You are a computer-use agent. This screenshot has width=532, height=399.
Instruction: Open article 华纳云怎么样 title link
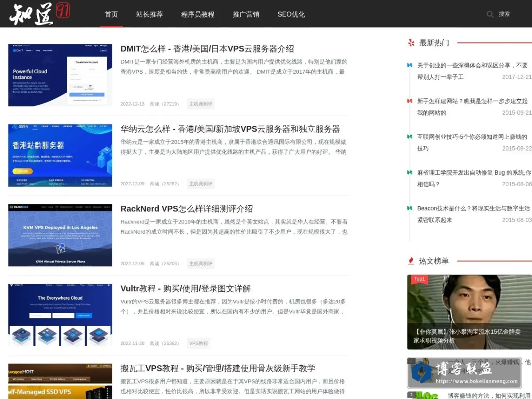[230, 129]
